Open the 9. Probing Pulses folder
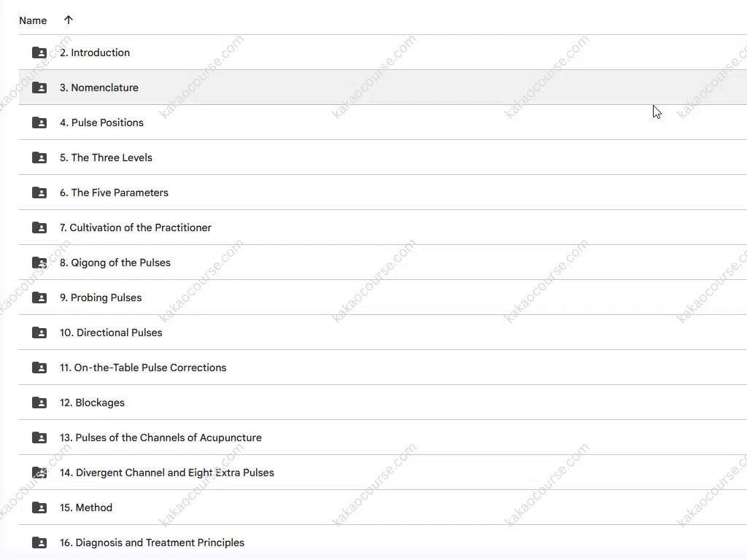747x560 pixels. pos(101,297)
